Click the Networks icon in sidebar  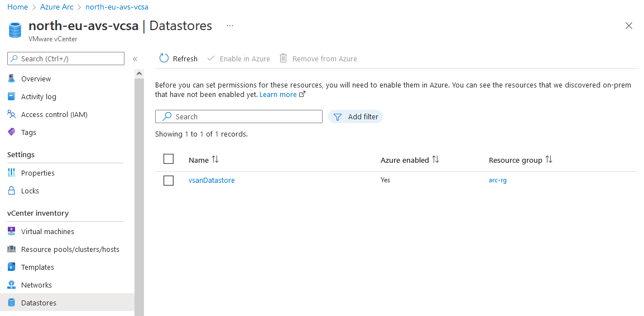[x=12, y=285]
